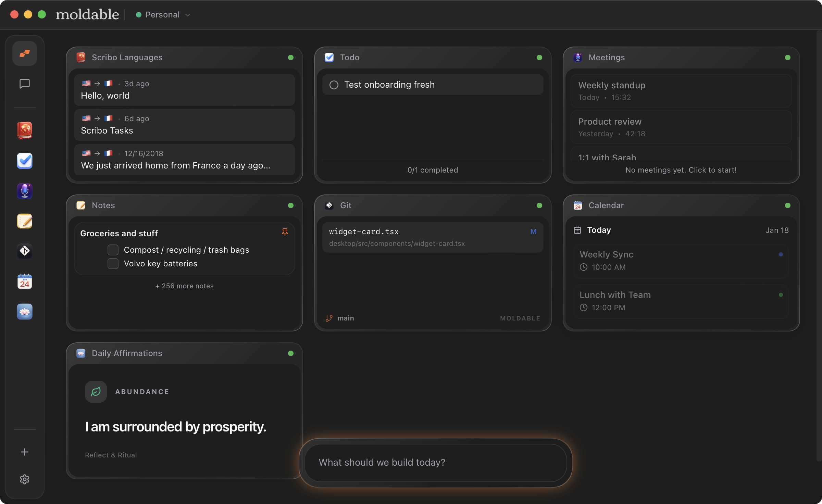The image size is (822, 504).
Task: Open Daily Affirmations lotus sidebar icon
Action: (x=25, y=312)
